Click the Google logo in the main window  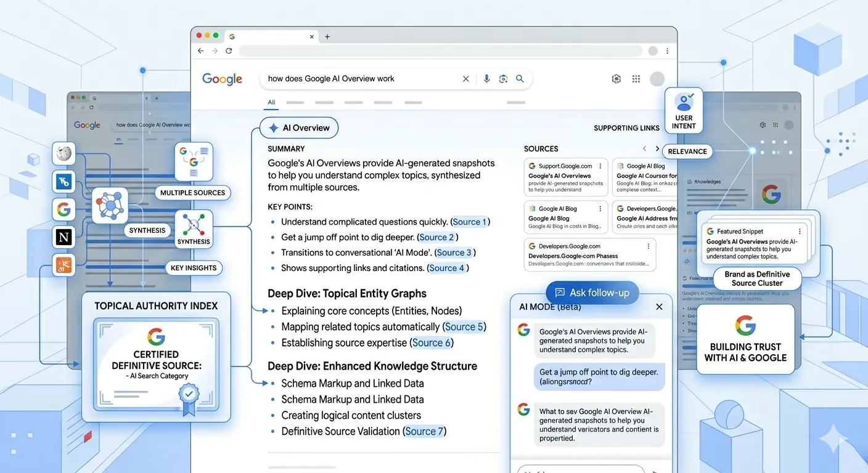(222, 79)
